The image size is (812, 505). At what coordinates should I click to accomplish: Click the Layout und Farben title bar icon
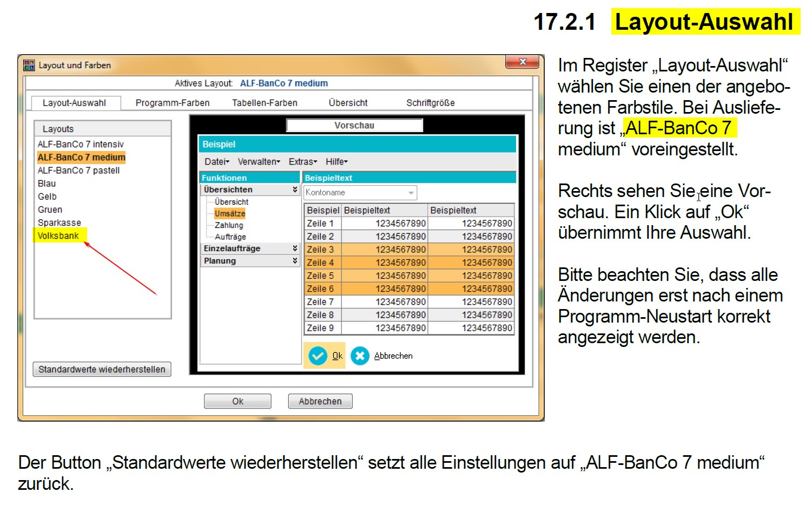point(29,64)
